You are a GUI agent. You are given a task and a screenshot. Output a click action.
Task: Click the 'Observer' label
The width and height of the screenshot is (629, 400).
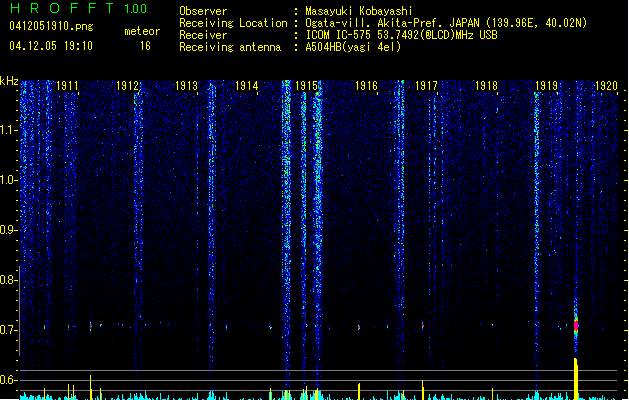pyautogui.click(x=203, y=11)
